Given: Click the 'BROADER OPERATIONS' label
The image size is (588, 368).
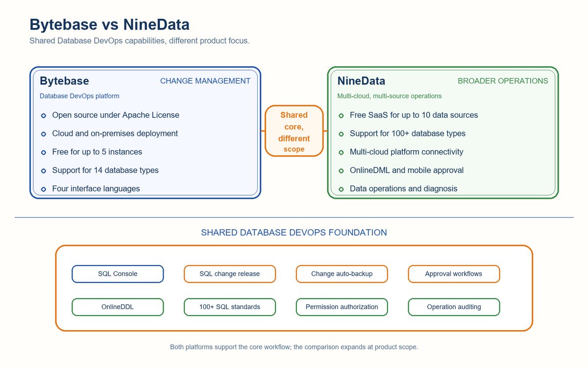Looking at the screenshot, I should point(503,81).
